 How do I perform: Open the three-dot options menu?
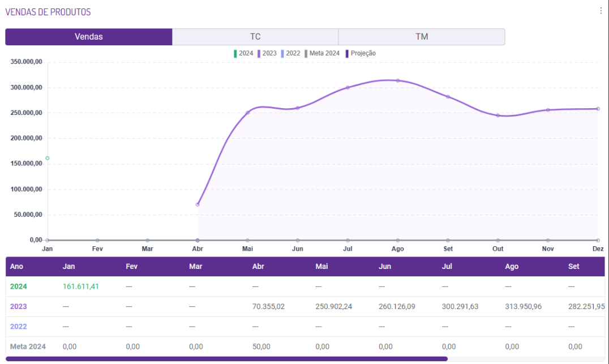(x=601, y=11)
